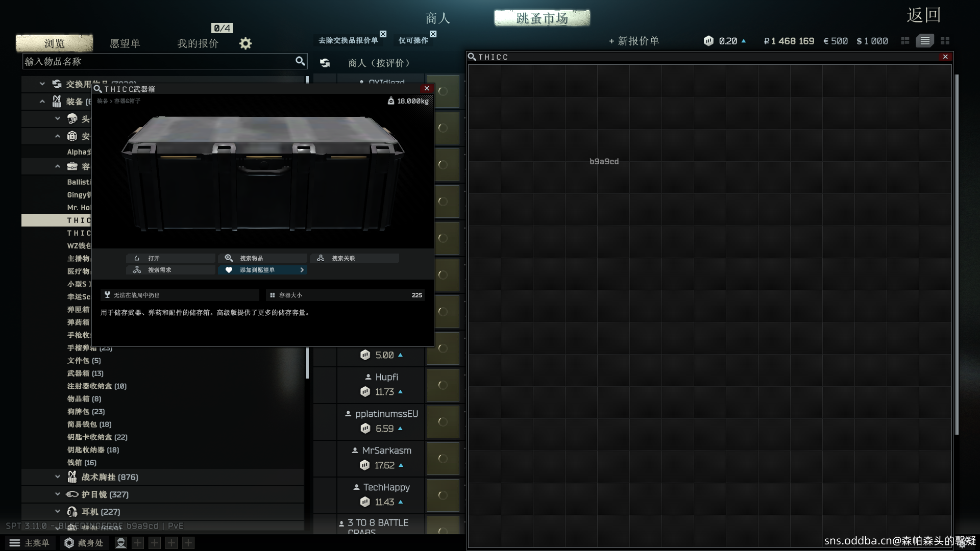Click 打开 to open the case
The height and width of the screenshot is (551, 980).
170,258
